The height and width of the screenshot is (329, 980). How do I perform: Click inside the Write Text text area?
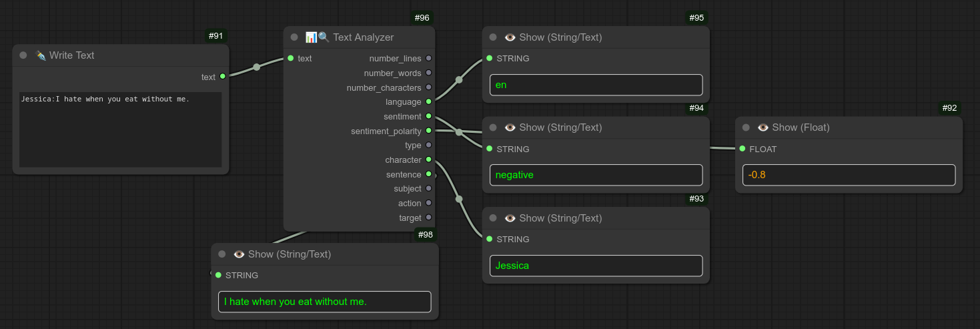coord(120,130)
